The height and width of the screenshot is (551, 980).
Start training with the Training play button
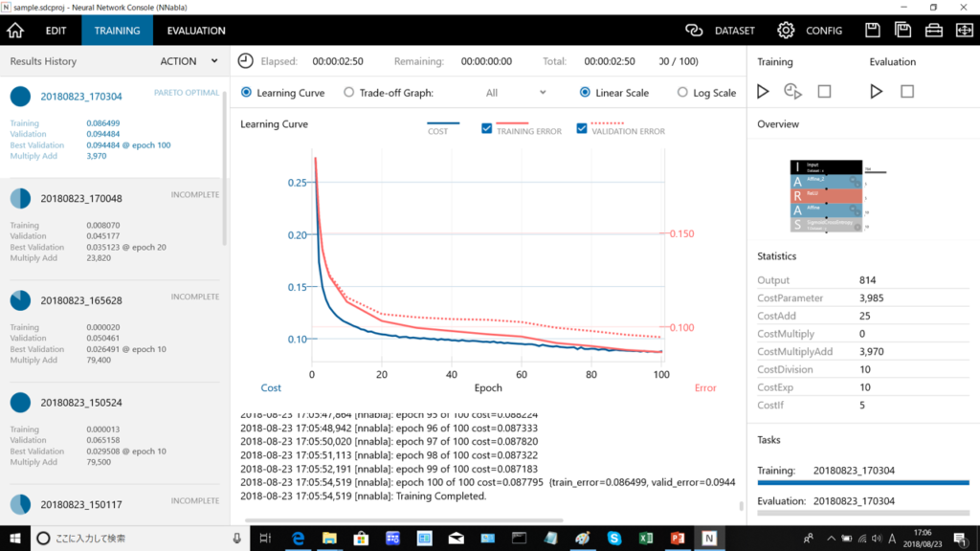click(x=763, y=91)
